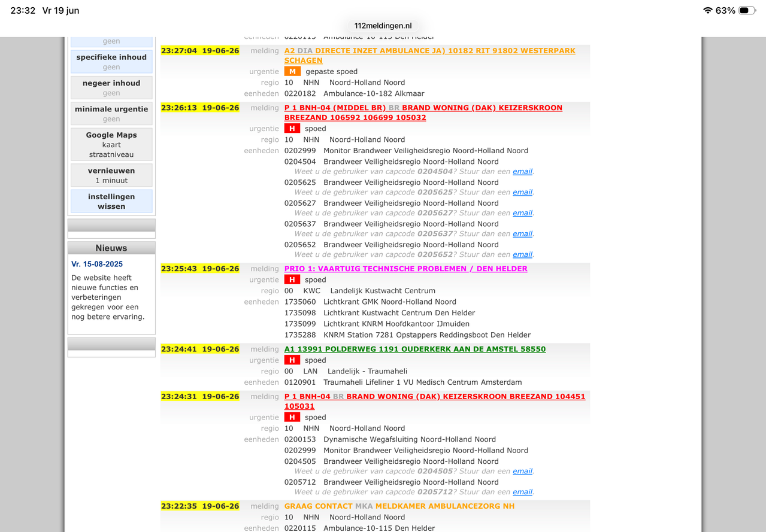Screen dimensions: 766x532
Task: Select the timestamp 23:24:41 19-06-26
Action: click(200, 349)
